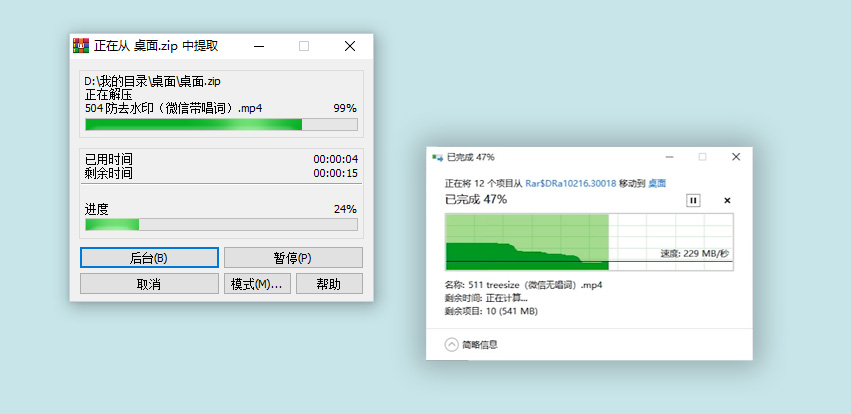Click elapsed time value 00:00:04

tap(335, 159)
